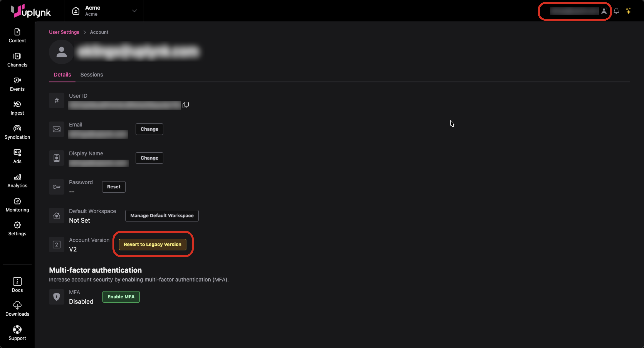644x348 pixels.
Task: Click the notifications bell icon
Action: point(616,11)
